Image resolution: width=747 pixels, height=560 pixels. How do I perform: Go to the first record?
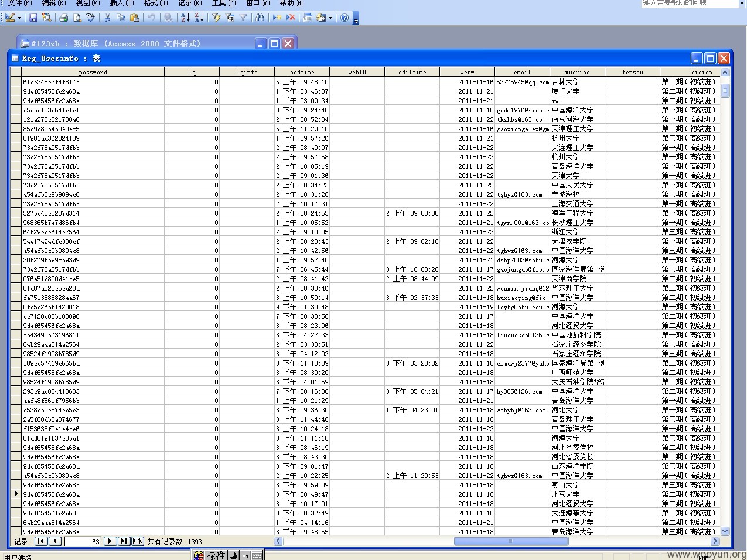(41, 541)
